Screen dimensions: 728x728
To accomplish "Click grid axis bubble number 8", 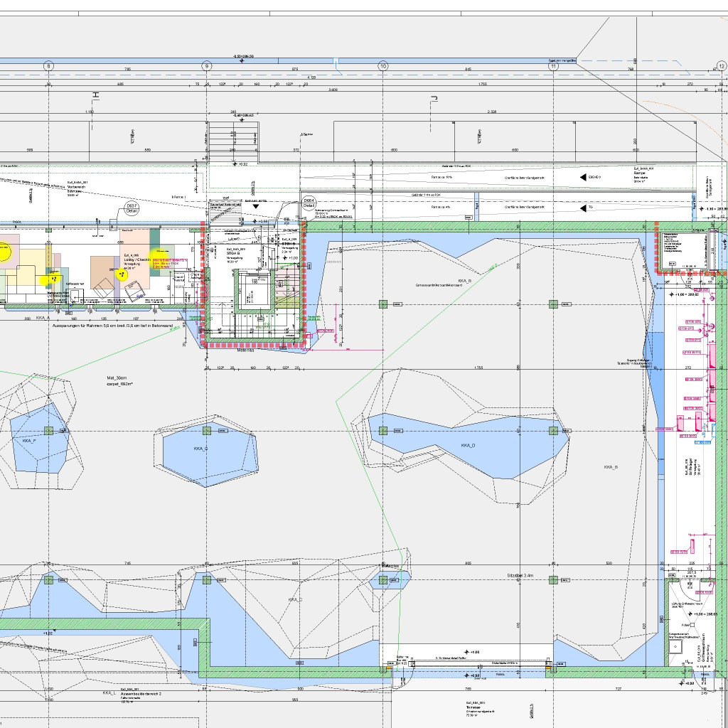I will click(x=48, y=66).
